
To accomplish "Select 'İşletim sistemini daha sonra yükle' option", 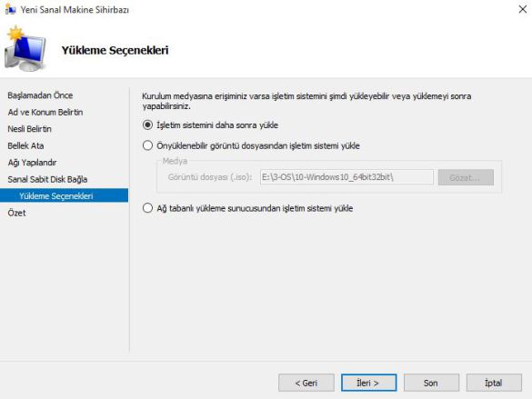I will (x=147, y=125).
